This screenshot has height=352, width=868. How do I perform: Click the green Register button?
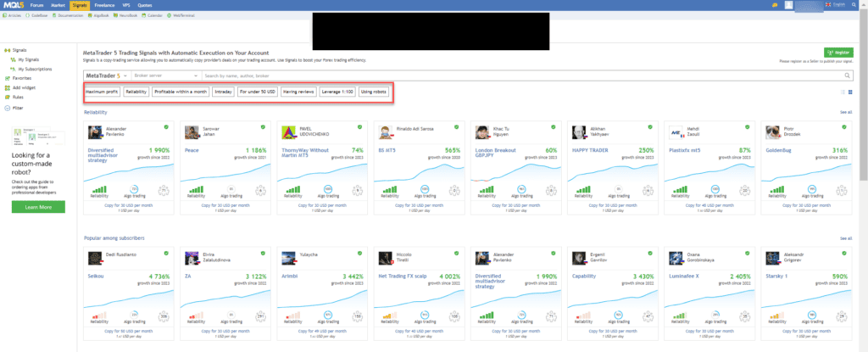tap(838, 52)
